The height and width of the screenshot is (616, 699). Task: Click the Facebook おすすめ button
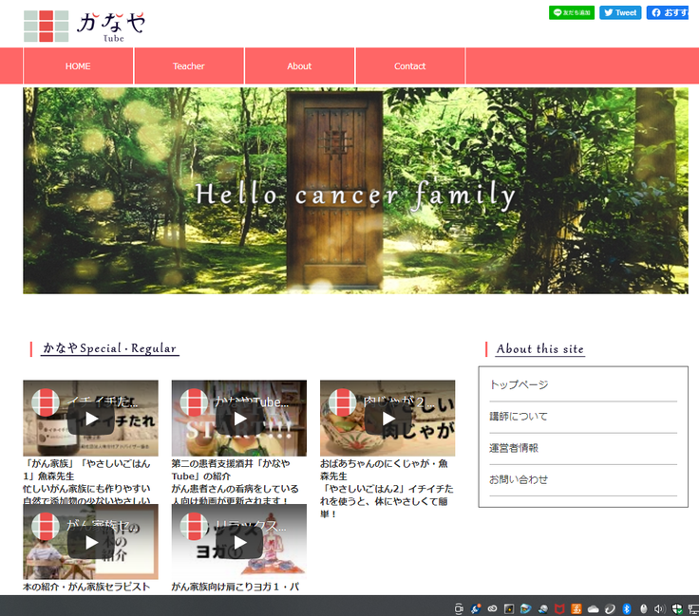[669, 12]
